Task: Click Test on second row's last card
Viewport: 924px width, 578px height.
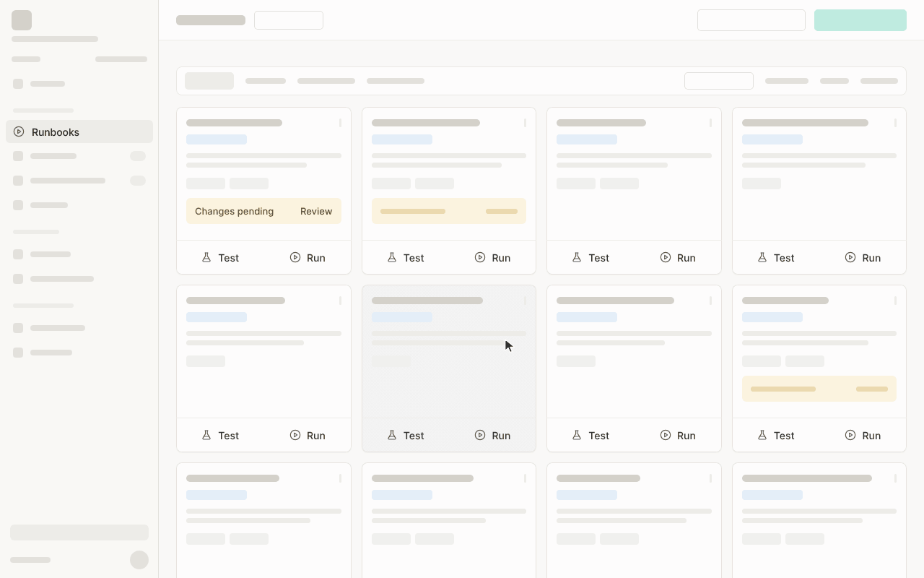Action: coord(775,435)
